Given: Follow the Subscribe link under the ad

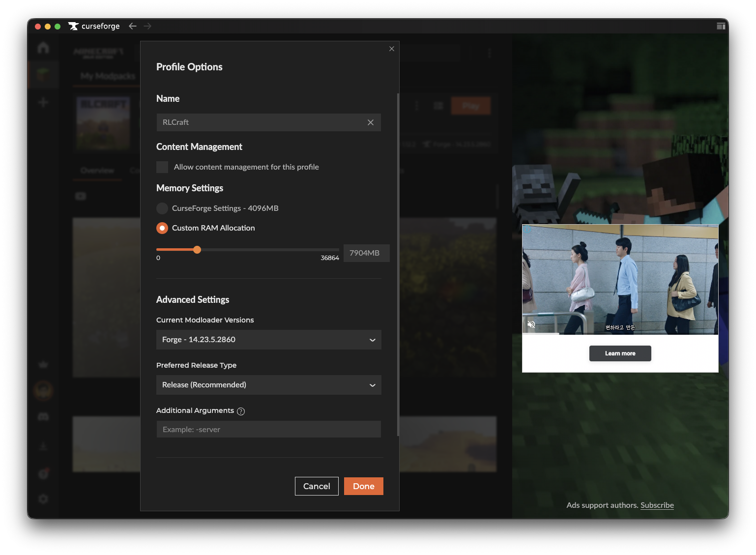Looking at the screenshot, I should [657, 505].
